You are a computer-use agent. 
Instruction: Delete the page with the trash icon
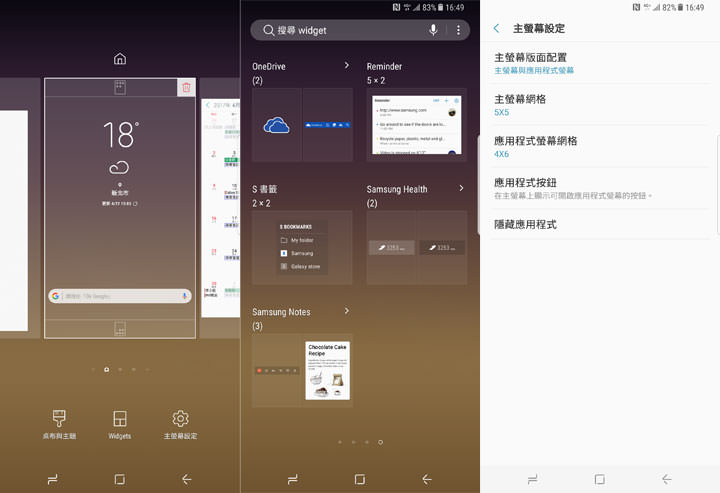(186, 87)
